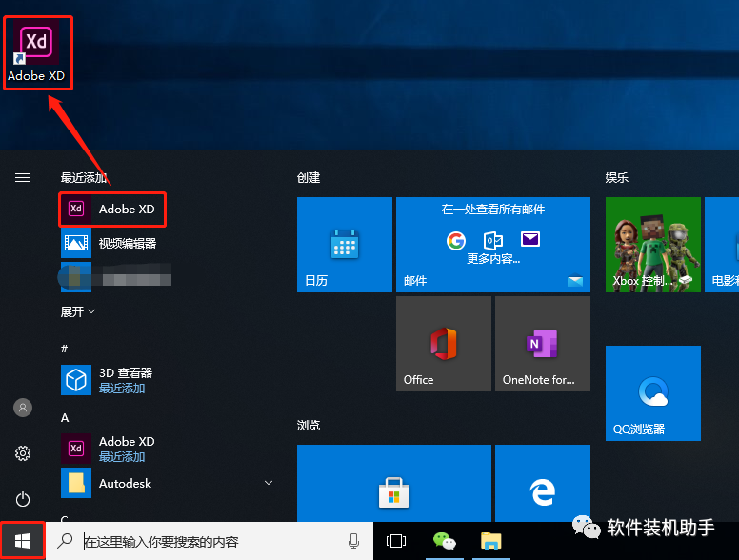
Task: Open WeChat from the taskbar
Action: (445, 541)
